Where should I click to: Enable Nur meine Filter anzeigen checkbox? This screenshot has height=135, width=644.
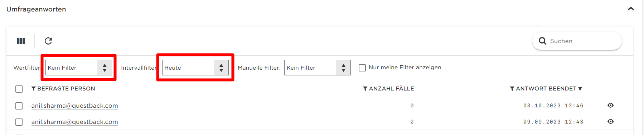click(x=362, y=67)
